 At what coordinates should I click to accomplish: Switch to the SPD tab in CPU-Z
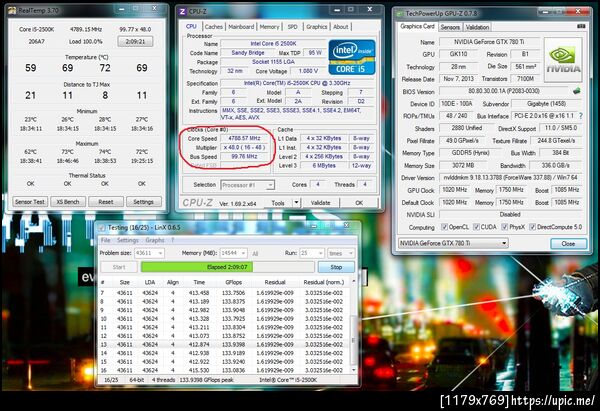(x=292, y=27)
